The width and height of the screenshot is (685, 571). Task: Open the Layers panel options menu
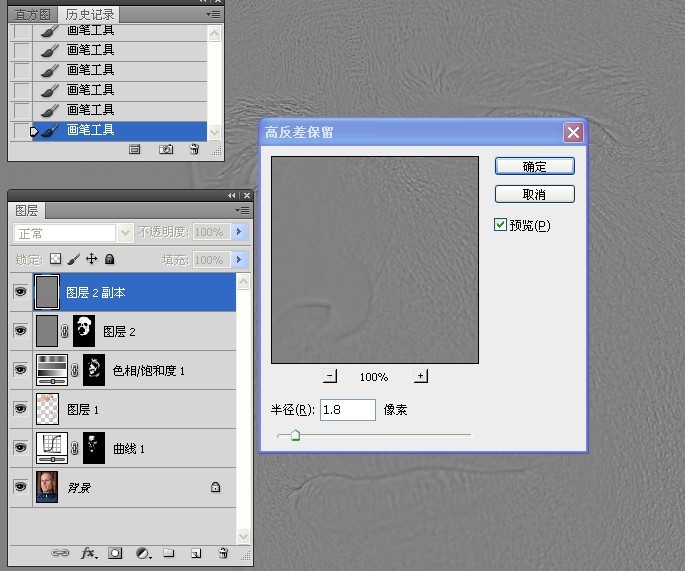242,211
